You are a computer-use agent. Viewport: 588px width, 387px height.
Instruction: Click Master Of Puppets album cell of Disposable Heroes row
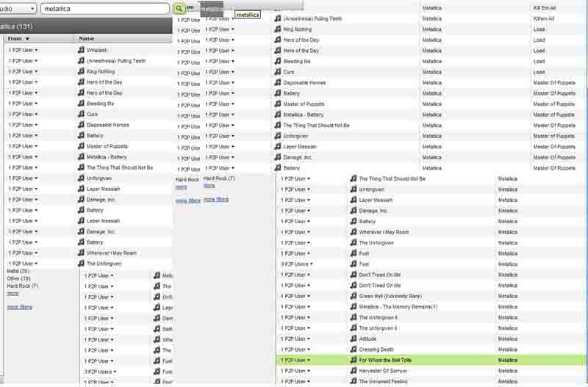coord(554,82)
